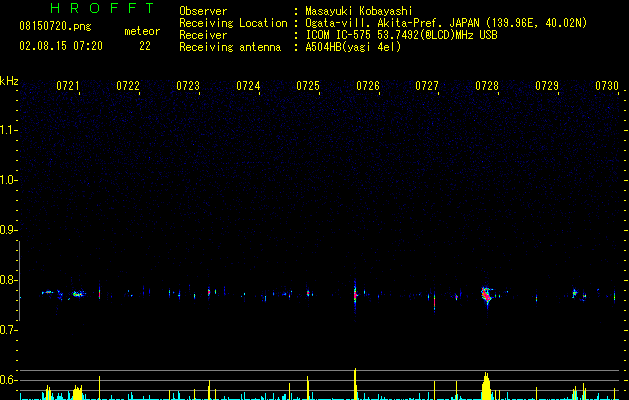Click the 0727 time marker
Image resolution: width=629 pixels, height=400 pixels.
(x=427, y=86)
